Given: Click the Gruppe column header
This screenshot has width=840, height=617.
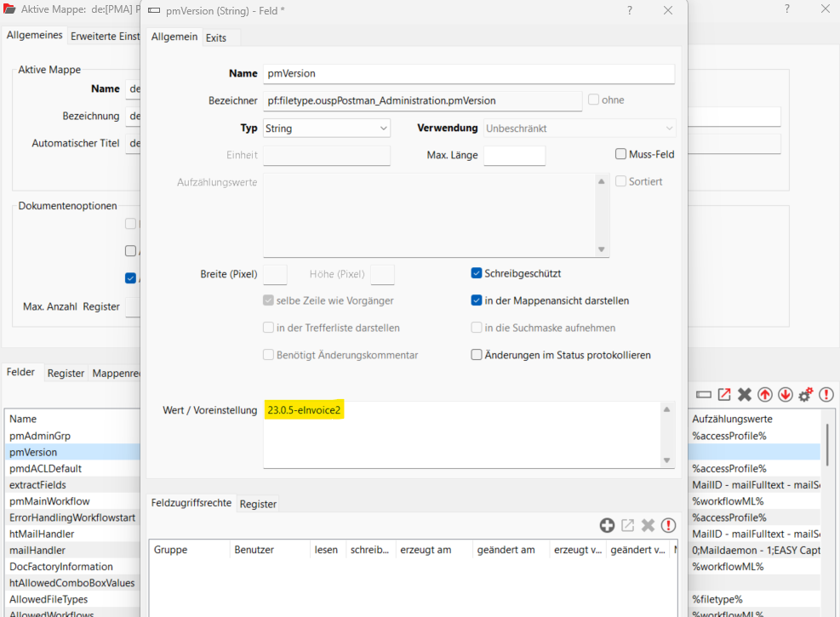Looking at the screenshot, I should 189,550.
